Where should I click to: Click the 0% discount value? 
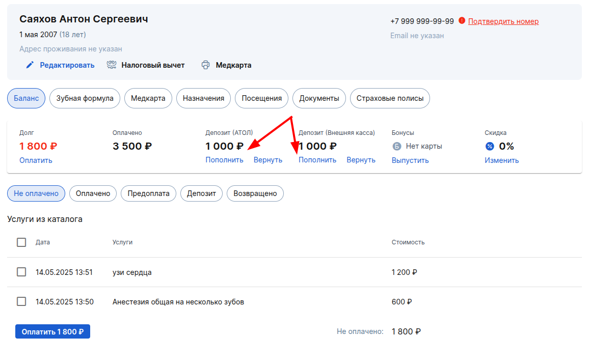click(506, 146)
